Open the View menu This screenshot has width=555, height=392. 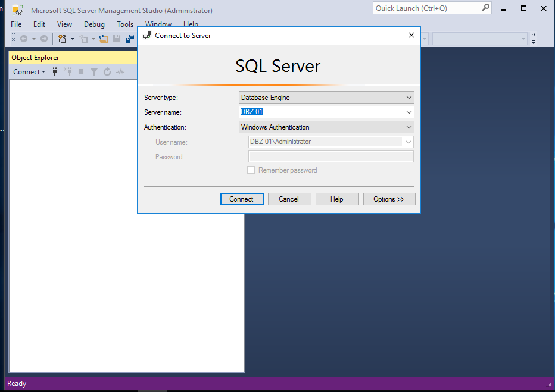coord(64,24)
